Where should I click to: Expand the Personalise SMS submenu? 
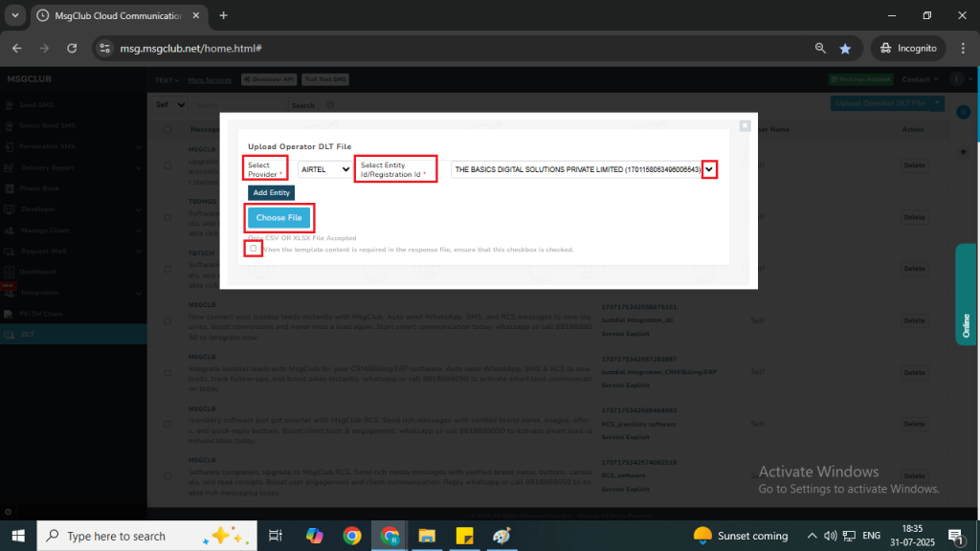pos(138,146)
